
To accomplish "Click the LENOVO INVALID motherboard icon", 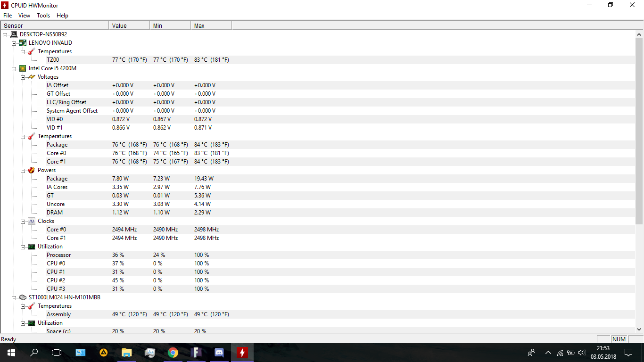I will [23, 43].
